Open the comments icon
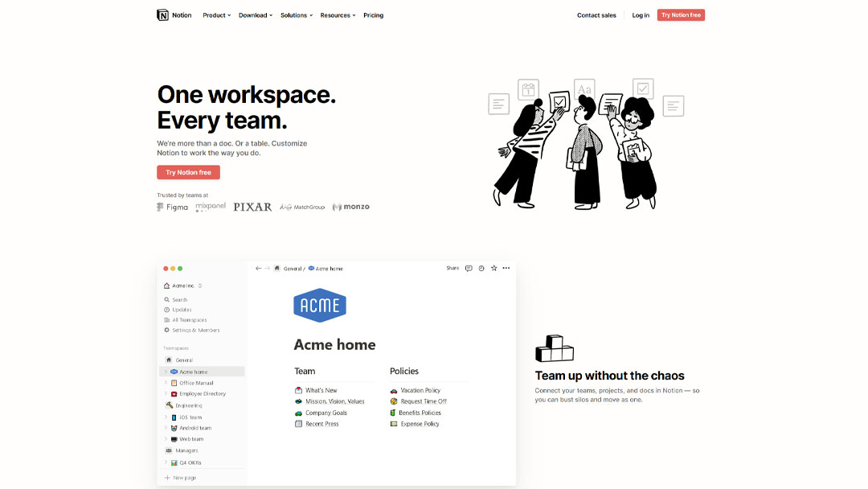The image size is (868, 489). pyautogui.click(x=469, y=268)
